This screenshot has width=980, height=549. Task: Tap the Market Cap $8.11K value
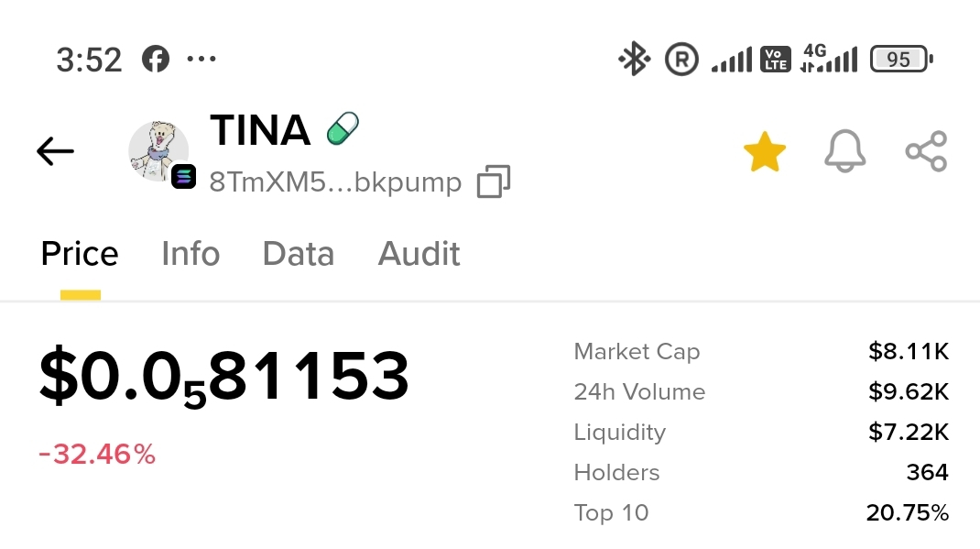pyautogui.click(x=909, y=351)
